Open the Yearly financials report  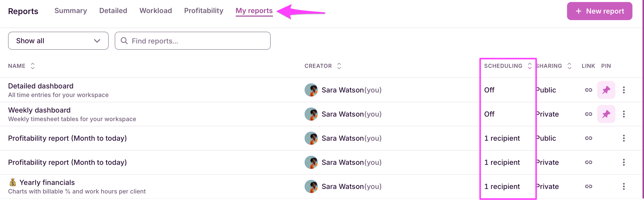pyautogui.click(x=47, y=182)
